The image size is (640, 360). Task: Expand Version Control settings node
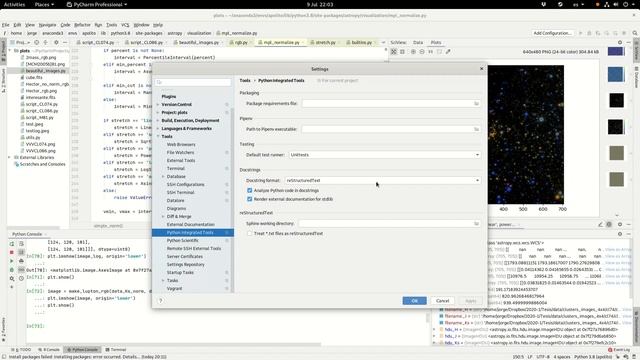(158, 104)
